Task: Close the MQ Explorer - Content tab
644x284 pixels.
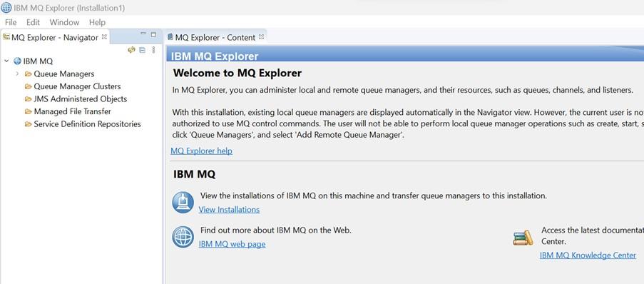Action: (x=261, y=36)
